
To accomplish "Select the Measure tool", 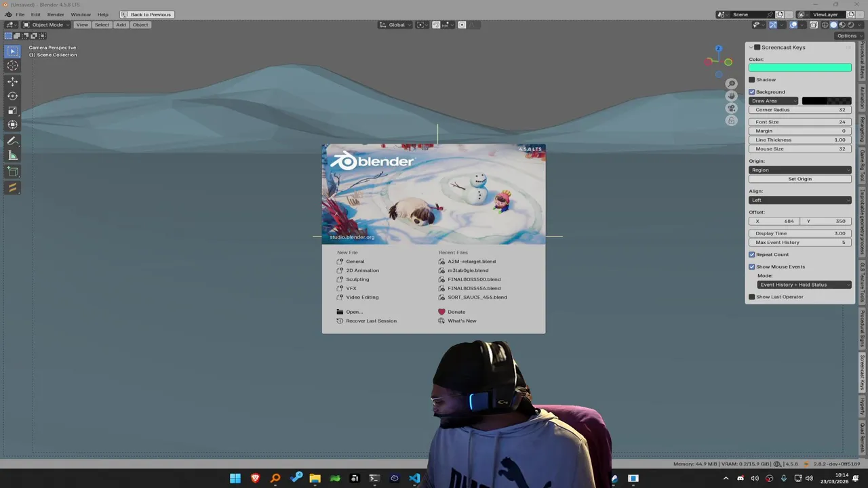I will (x=12, y=156).
